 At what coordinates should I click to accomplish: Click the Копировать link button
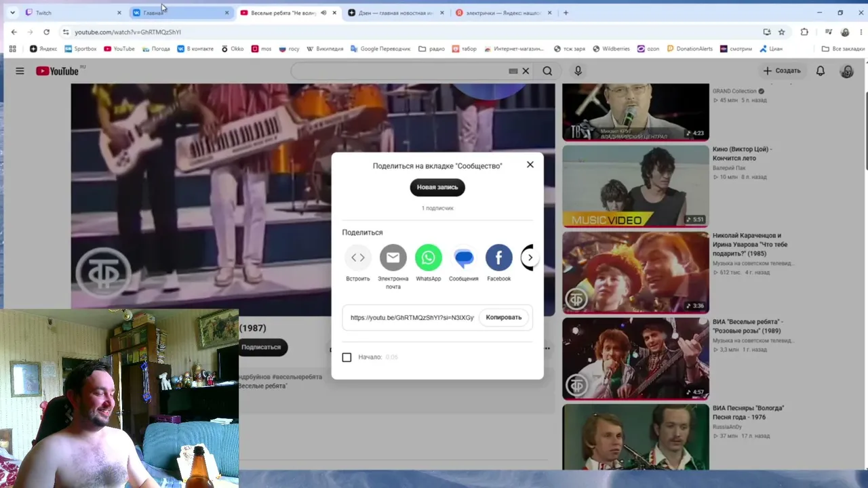[504, 317]
